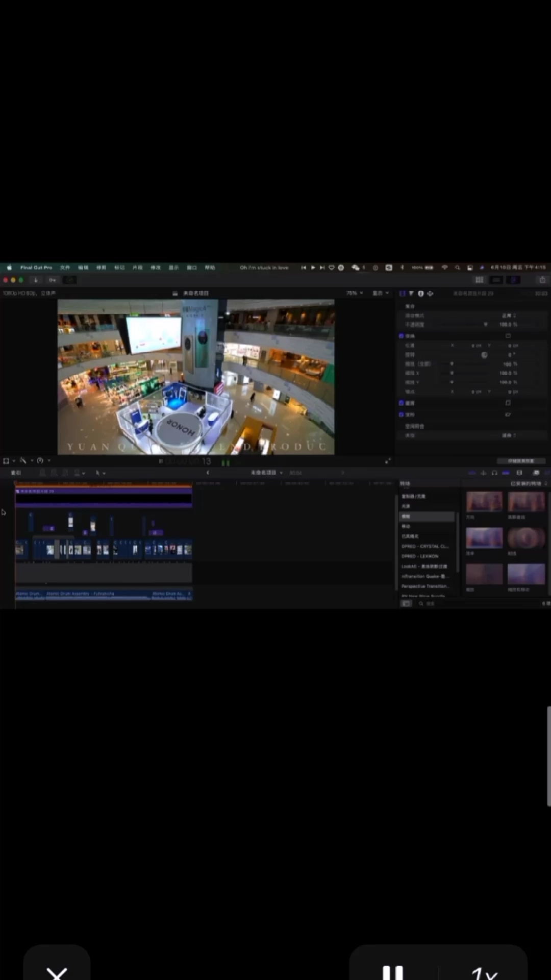Image resolution: width=551 pixels, height=980 pixels.
Task: Select the Perspective Transition category
Action: [x=427, y=586]
